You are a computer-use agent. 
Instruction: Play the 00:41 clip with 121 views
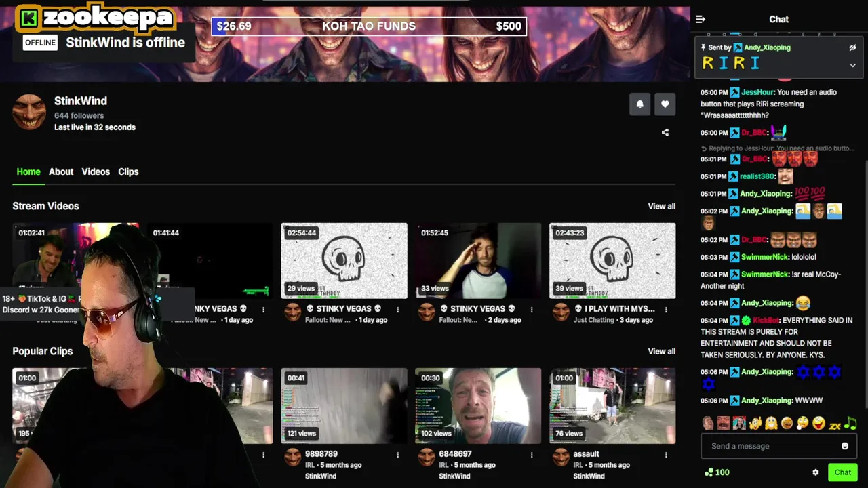344,405
